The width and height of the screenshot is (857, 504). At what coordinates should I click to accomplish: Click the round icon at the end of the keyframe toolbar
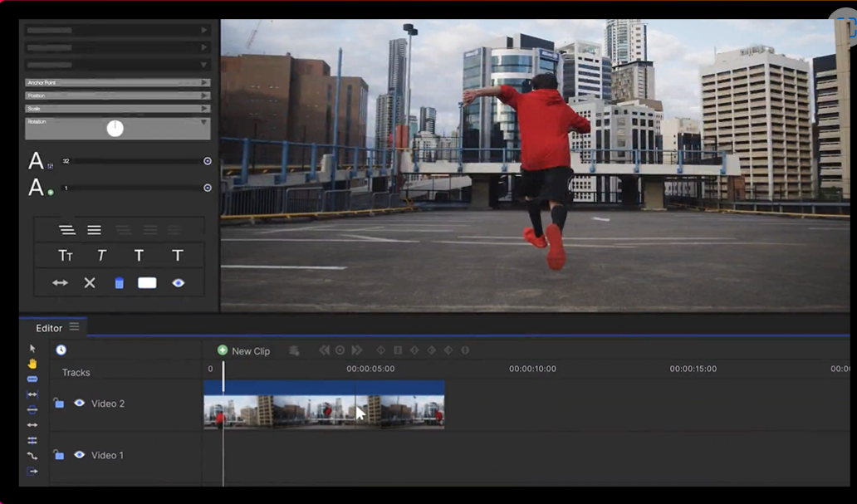465,350
